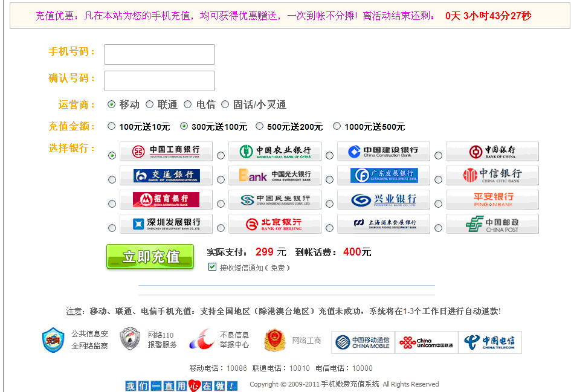Click the 中国银行 Bank of China logo
The height and width of the screenshot is (392, 574).
492,151
